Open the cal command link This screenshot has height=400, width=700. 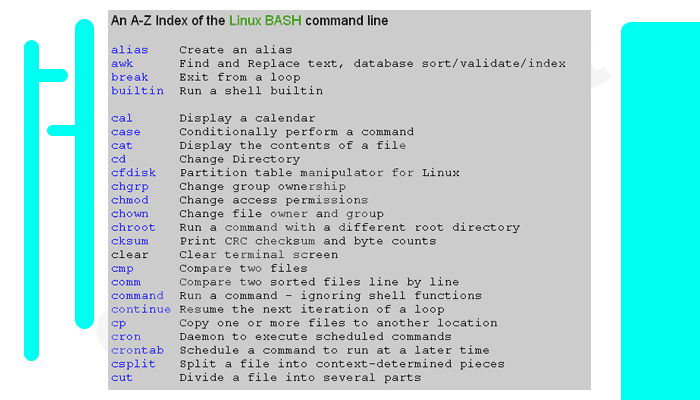[121, 118]
